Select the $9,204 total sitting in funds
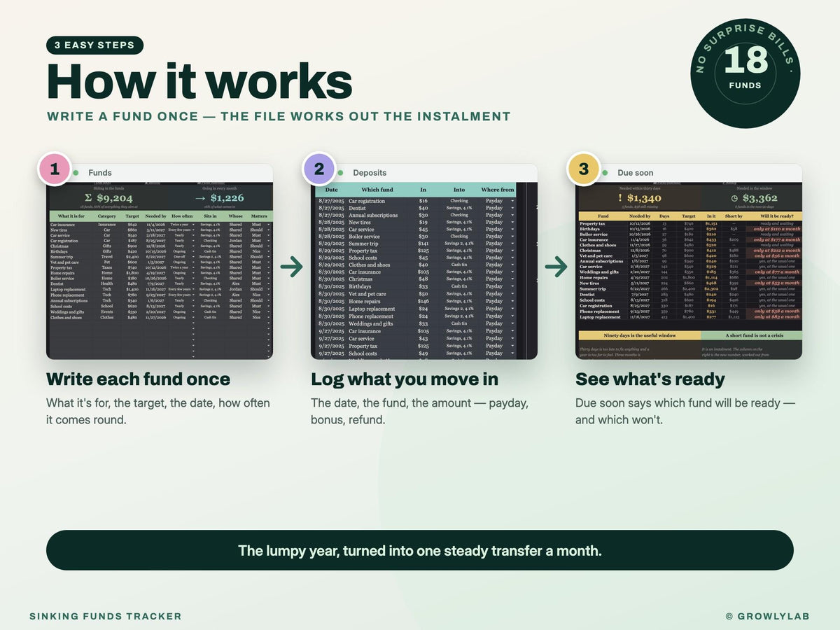This screenshot has width=840, height=630. [115, 198]
